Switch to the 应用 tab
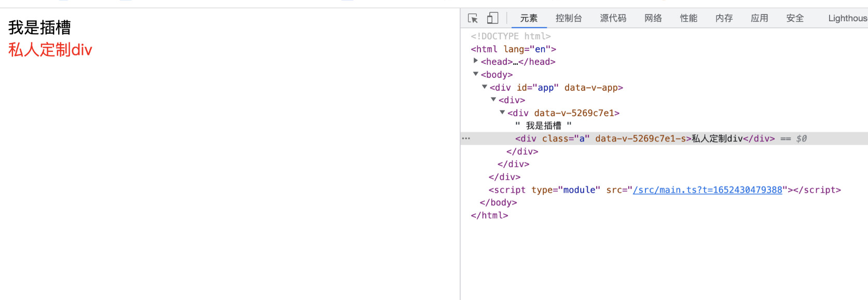The width and height of the screenshot is (868, 300). (x=759, y=18)
